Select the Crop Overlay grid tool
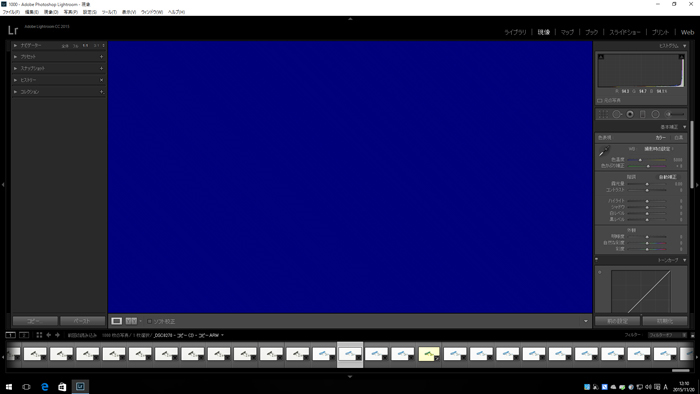700x394 pixels. [x=603, y=114]
